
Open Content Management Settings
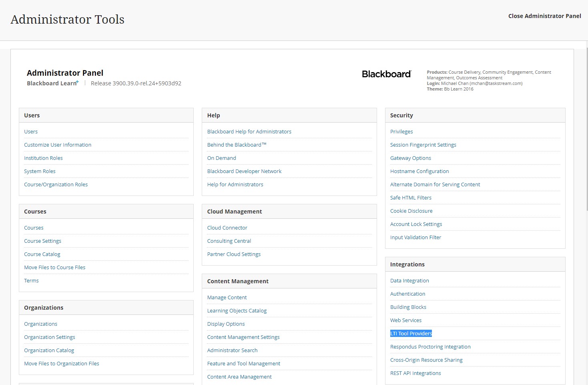point(243,337)
